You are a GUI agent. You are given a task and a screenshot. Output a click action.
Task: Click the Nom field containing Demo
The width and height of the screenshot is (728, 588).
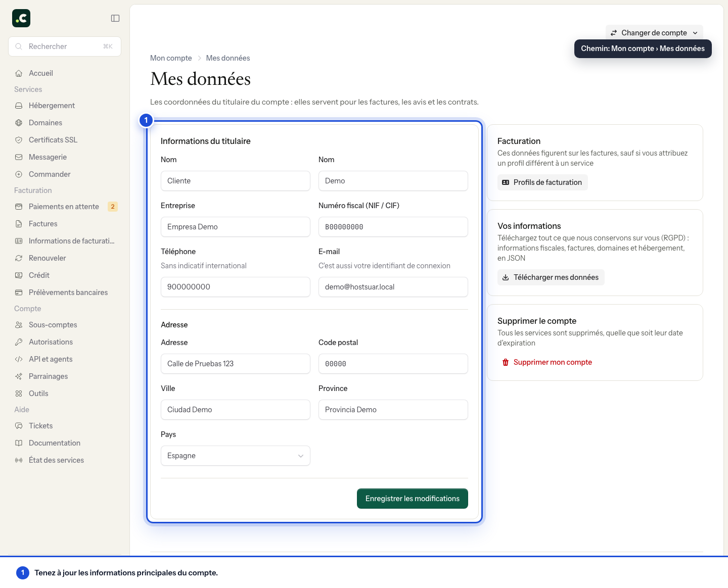[x=393, y=181]
